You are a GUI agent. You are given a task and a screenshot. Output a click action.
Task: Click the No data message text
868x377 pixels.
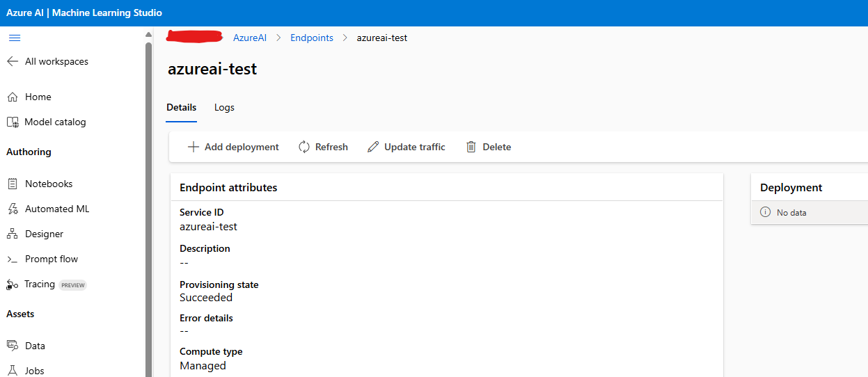click(x=791, y=212)
